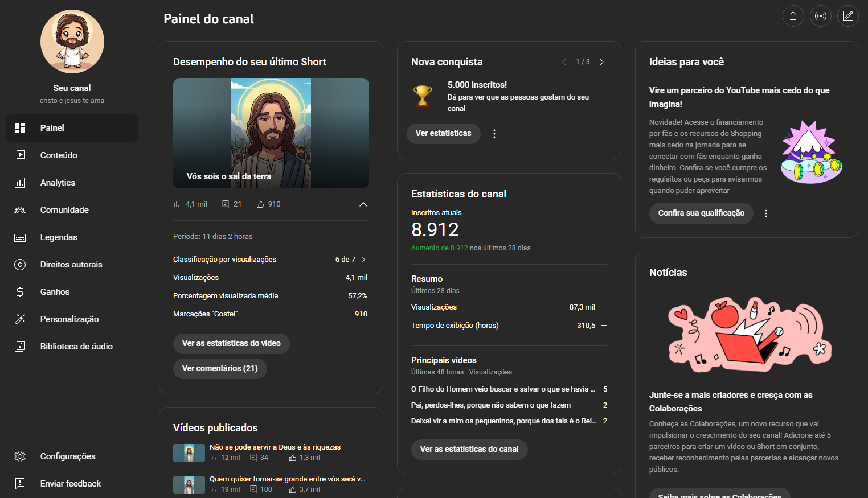
Task: Open the Painel menu item
Action: 72,128
